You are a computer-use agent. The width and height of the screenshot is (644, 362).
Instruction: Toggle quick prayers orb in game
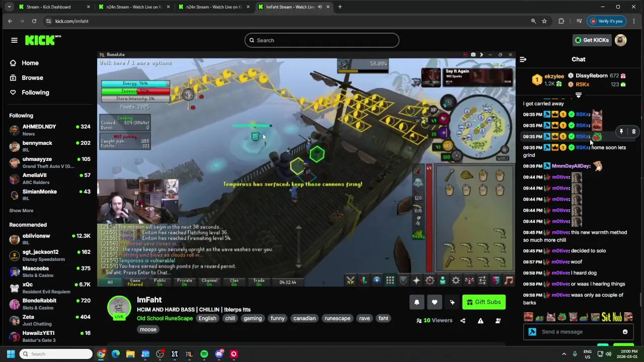(x=444, y=133)
